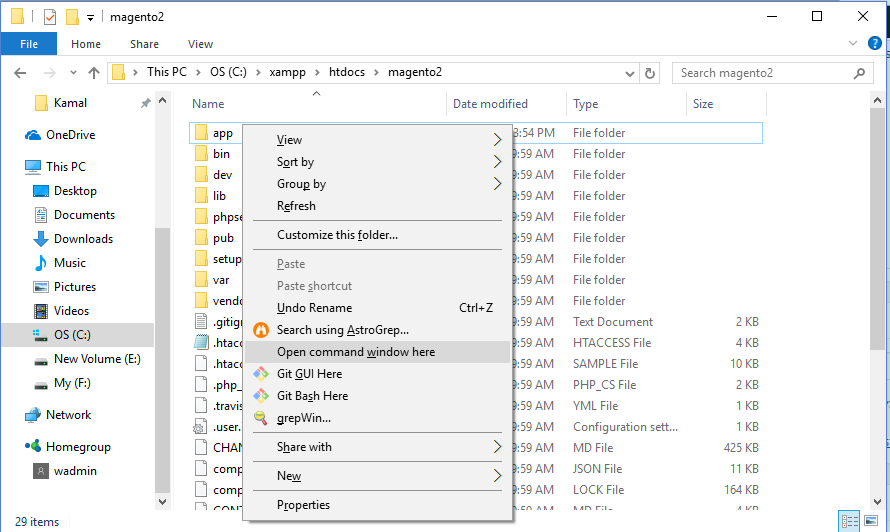This screenshot has width=890, height=532.
Task: Click the Downloads arrow icon in sidebar
Action: pos(41,239)
